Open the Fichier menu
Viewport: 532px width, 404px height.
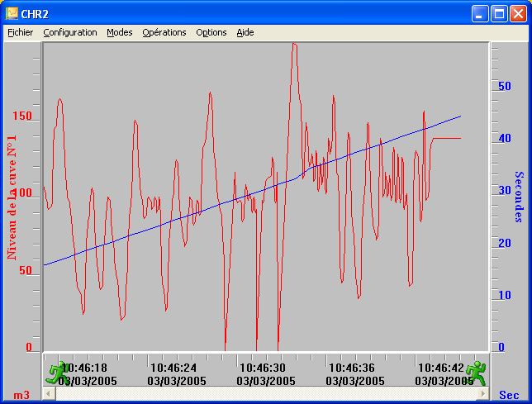tap(20, 32)
